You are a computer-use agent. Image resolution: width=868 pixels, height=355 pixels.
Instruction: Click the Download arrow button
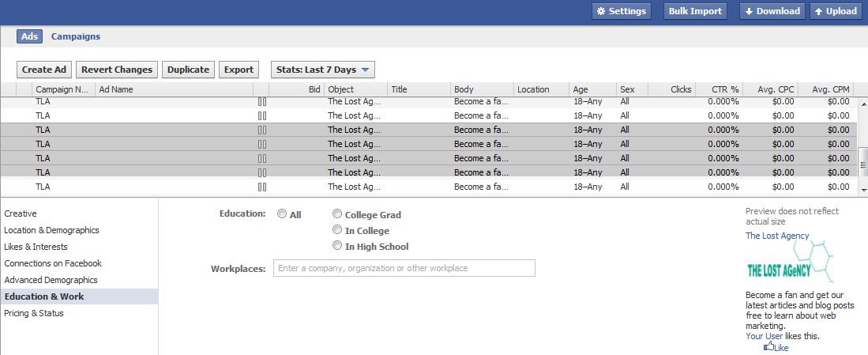click(x=772, y=11)
